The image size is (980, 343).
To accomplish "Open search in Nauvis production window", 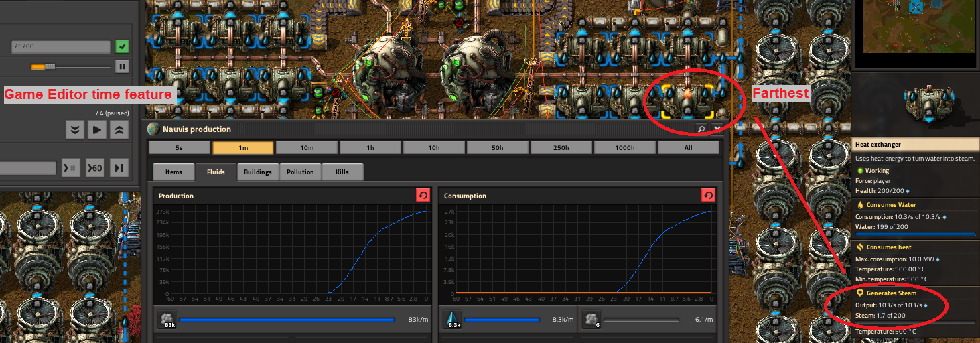I will (701, 129).
